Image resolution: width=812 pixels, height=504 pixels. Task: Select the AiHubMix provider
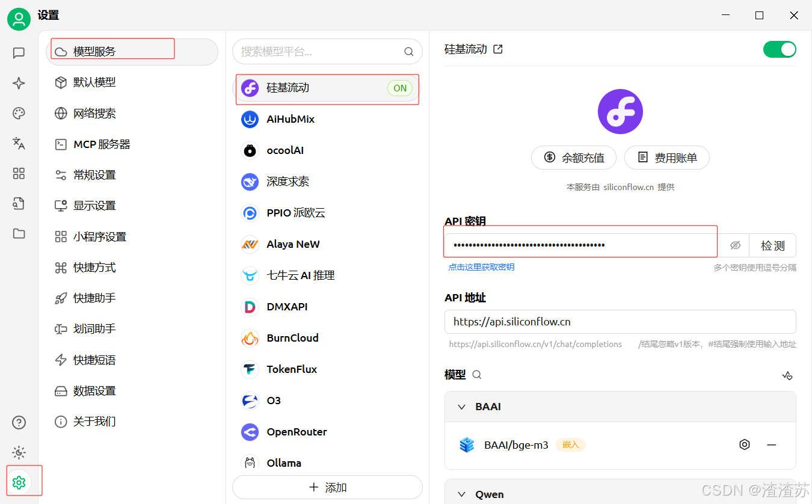pos(327,119)
